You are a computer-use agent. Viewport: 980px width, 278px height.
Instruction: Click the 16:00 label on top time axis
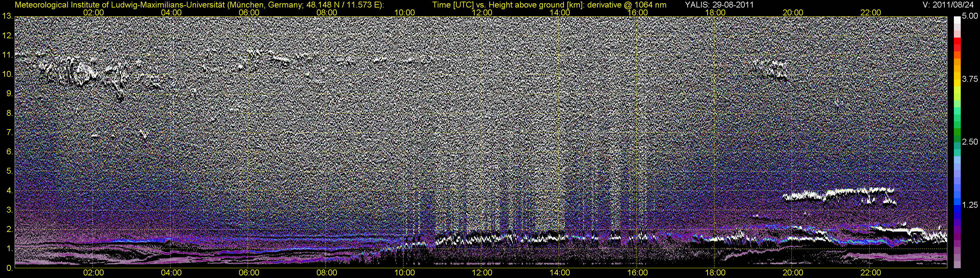[x=637, y=12]
